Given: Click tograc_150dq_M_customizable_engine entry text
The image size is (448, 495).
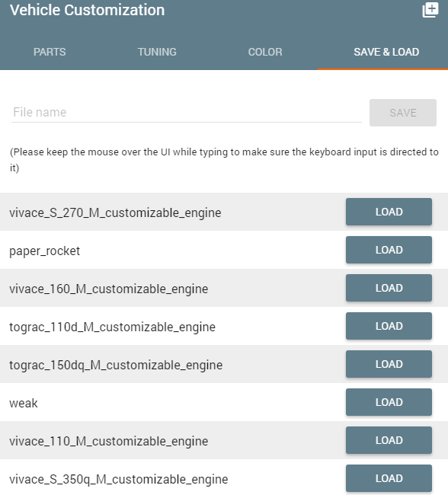Looking at the screenshot, I should pos(116,366).
